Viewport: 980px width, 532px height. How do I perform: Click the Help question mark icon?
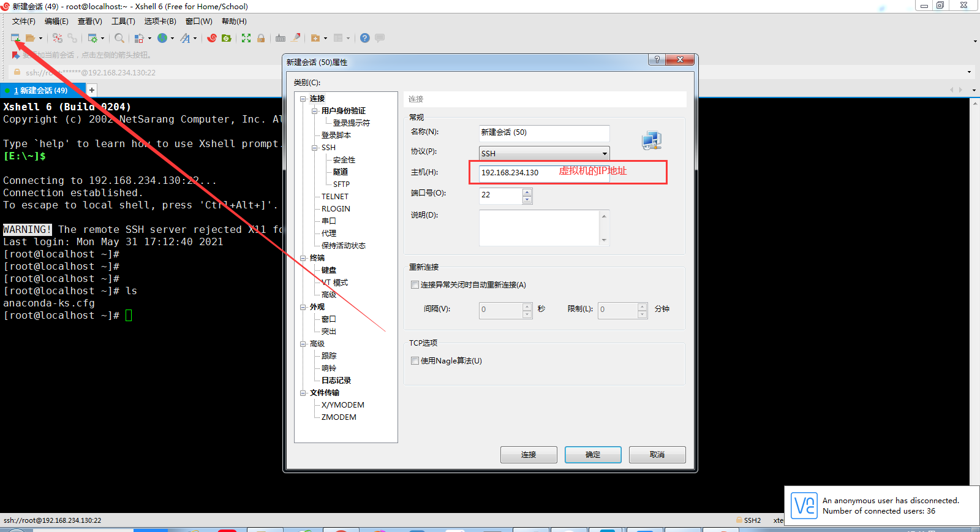pyautogui.click(x=365, y=38)
